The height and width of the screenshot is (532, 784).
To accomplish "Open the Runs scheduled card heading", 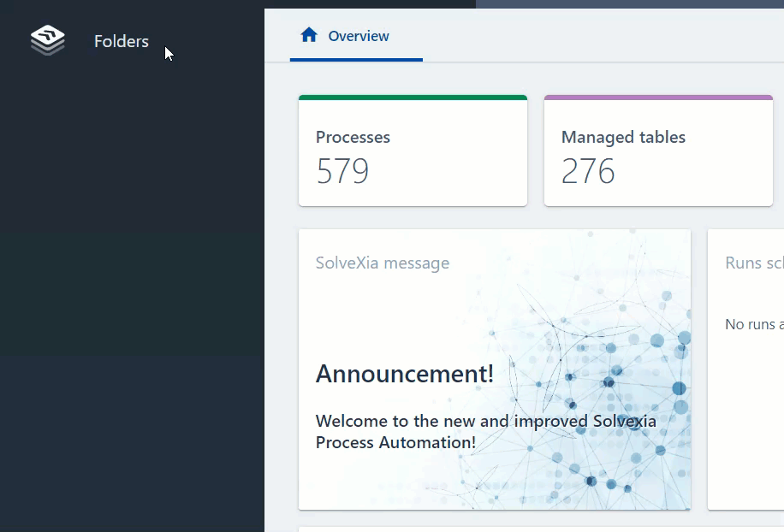I will (x=753, y=263).
